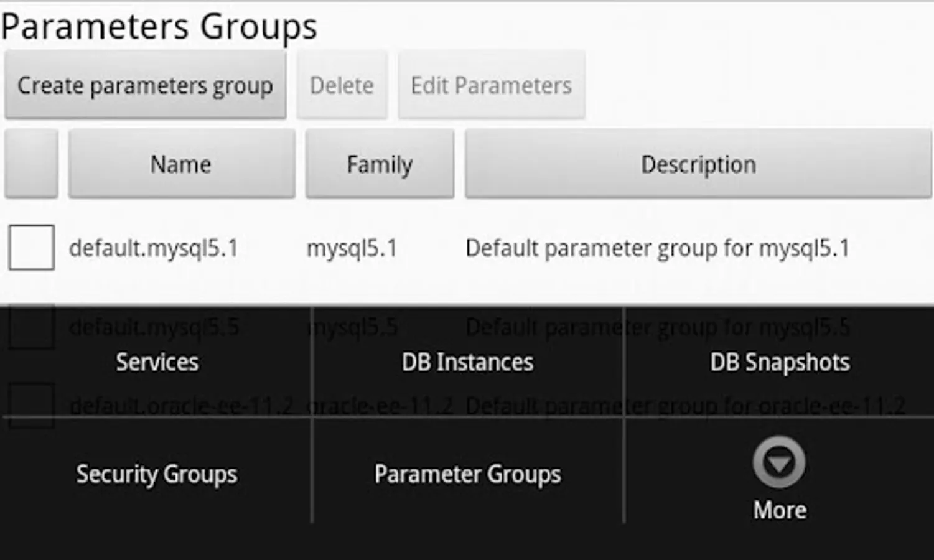934x560 pixels.
Task: Open Security Groups menu item
Action: [157, 474]
